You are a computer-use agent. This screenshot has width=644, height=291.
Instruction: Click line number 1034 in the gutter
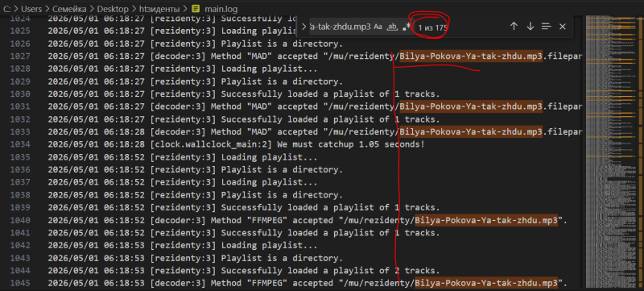point(20,144)
